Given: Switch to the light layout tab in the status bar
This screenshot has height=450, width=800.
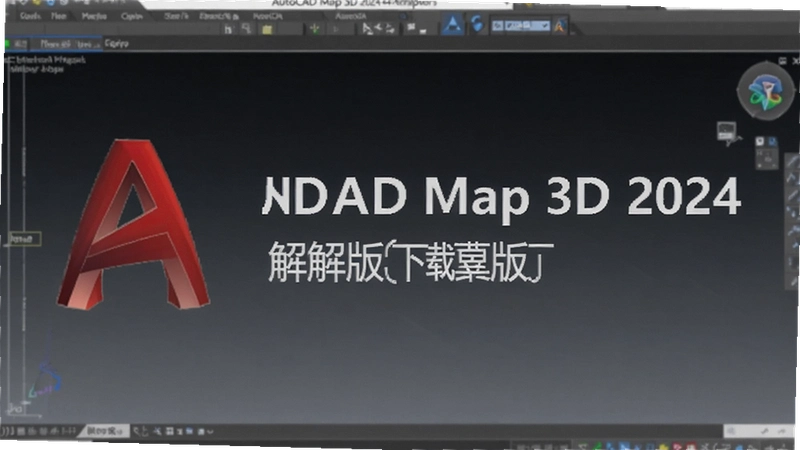Looking at the screenshot, I should tap(105, 431).
